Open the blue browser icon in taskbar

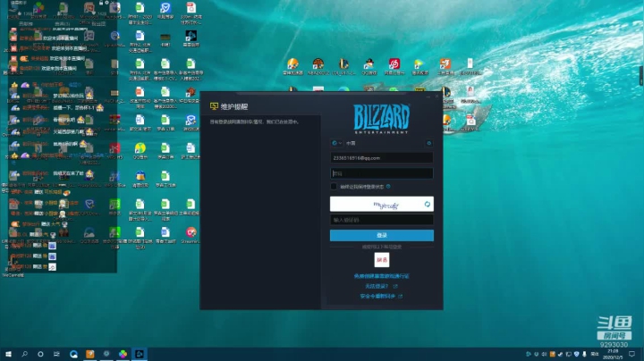point(74,354)
